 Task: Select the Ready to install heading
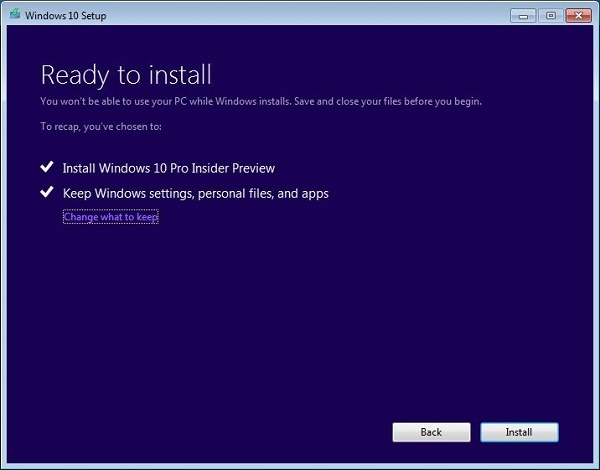point(126,75)
